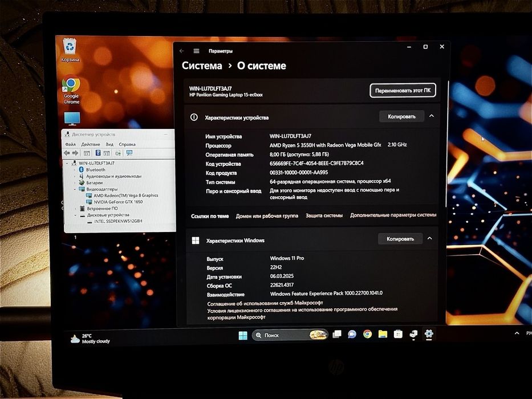The height and width of the screenshot is (399, 532).
Task: Open Соглашение об использовании служб Майкрософт link
Action: pyautogui.click(x=265, y=303)
